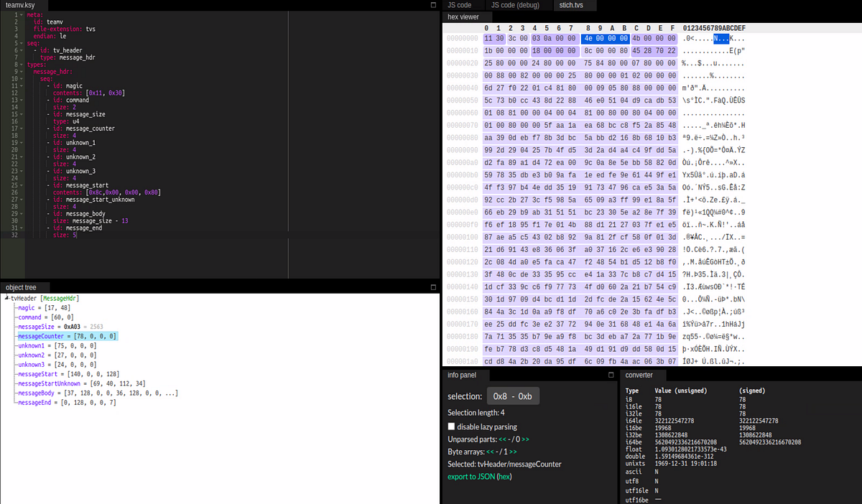Click the next arrow for Unparsed parts
Screen dimensions: 862x504
[x=524, y=439]
